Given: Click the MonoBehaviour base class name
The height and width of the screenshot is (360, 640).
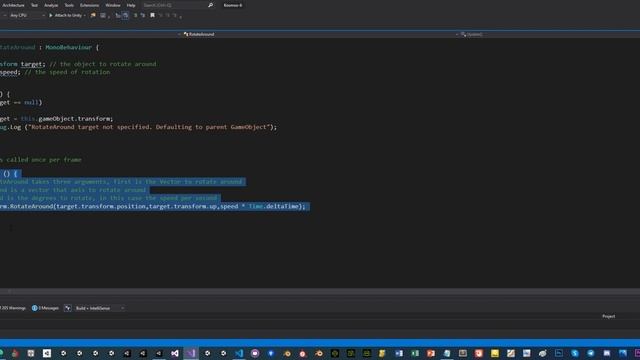Looking at the screenshot, I should tap(69, 47).
